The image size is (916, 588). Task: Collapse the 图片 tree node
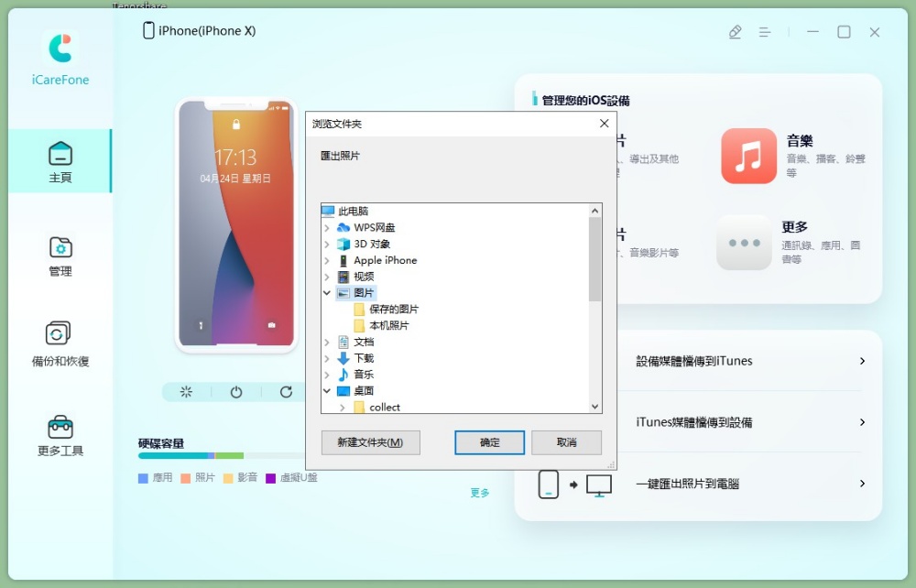click(327, 292)
